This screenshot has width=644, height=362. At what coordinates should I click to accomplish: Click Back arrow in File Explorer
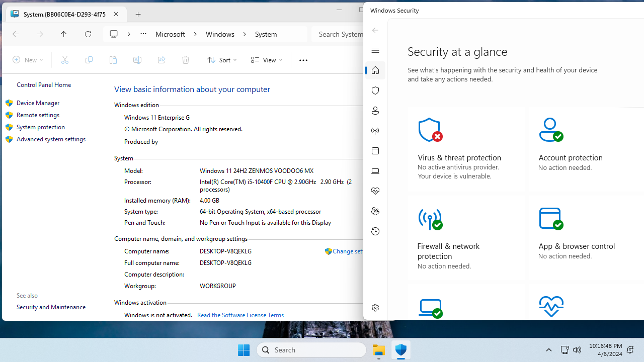pyautogui.click(x=16, y=34)
